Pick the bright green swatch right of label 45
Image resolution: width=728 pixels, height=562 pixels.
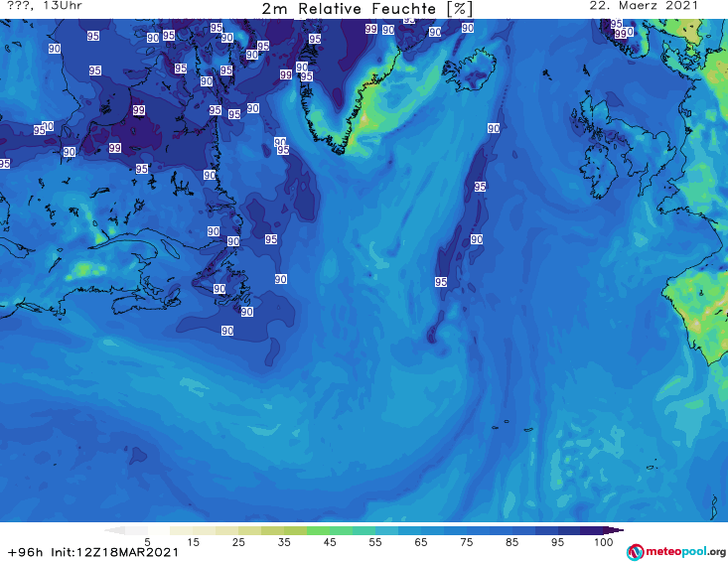point(342,531)
